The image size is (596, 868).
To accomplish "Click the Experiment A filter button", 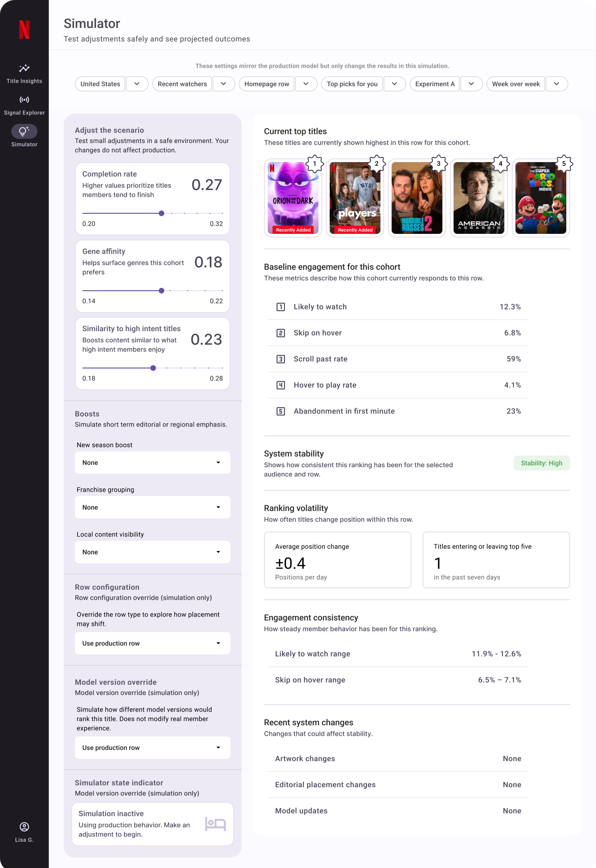I will pos(435,84).
